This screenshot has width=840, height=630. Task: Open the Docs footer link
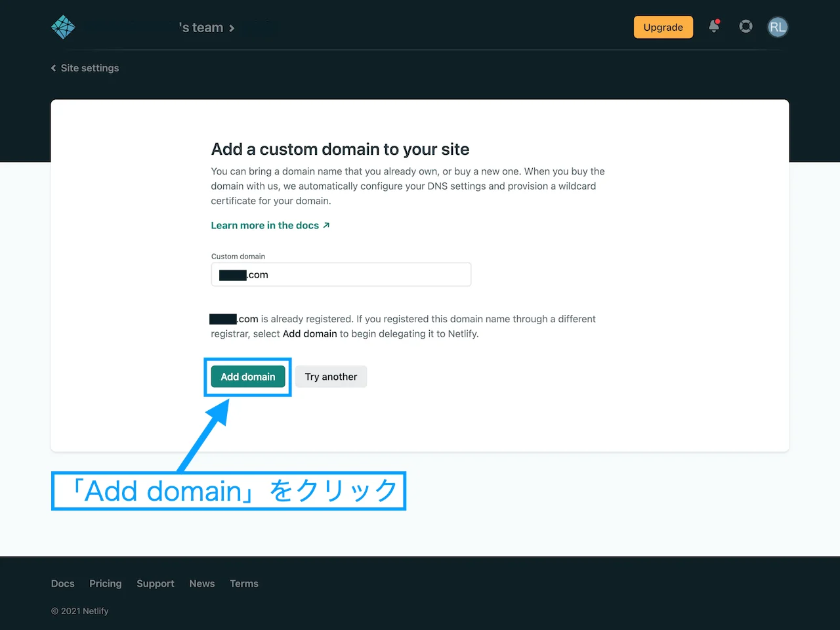click(62, 583)
